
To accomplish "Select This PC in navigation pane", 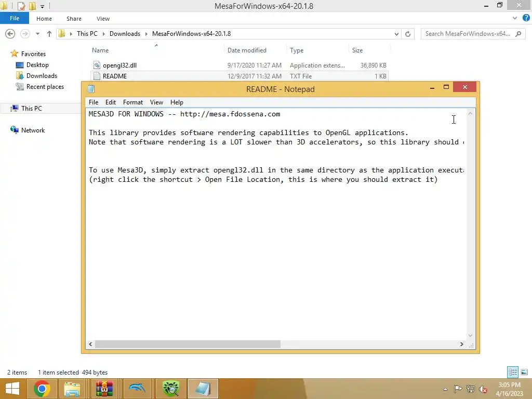I will point(32,108).
